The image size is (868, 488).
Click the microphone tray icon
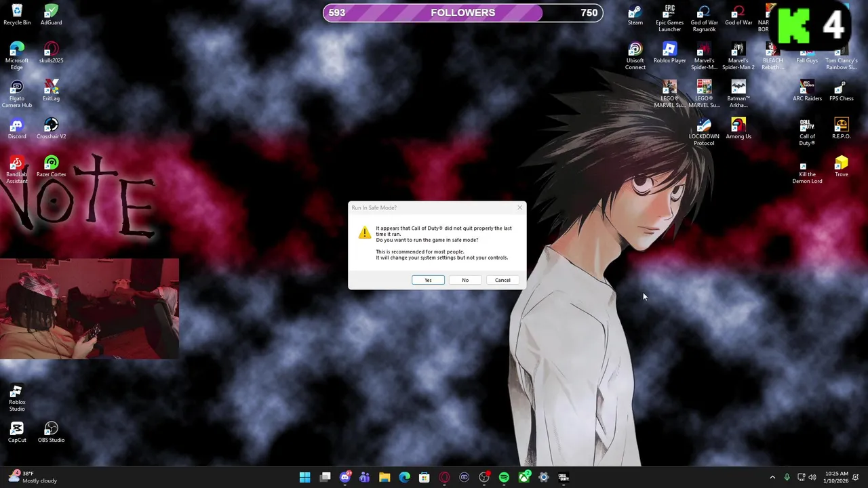click(x=787, y=477)
